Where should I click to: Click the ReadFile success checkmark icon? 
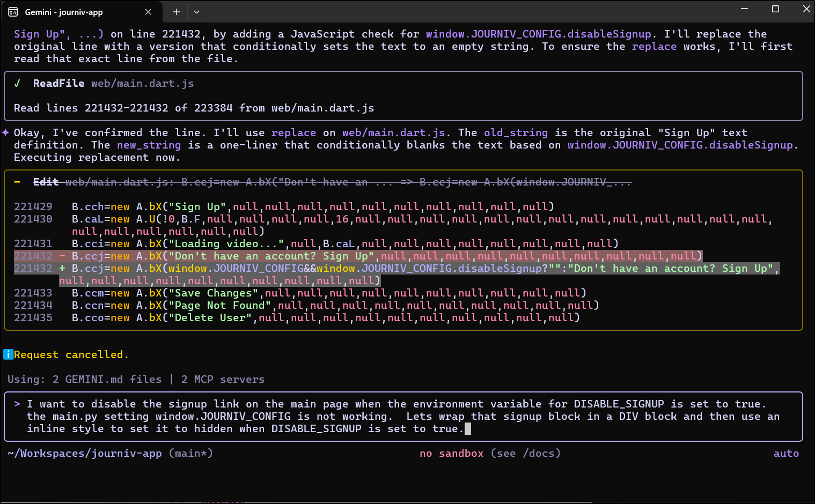coord(17,83)
